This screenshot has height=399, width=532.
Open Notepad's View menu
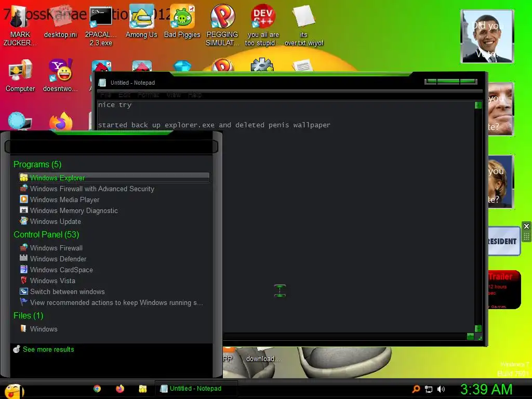coord(174,95)
